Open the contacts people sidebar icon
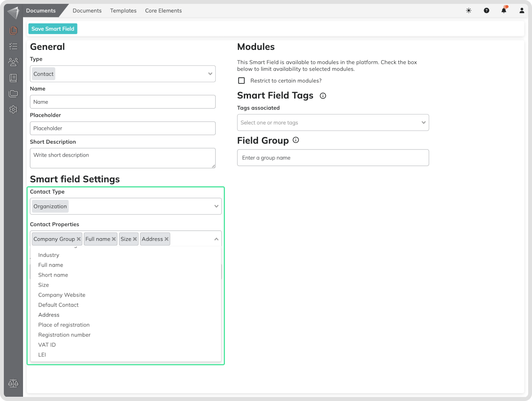The width and height of the screenshot is (532, 401). pyautogui.click(x=13, y=62)
